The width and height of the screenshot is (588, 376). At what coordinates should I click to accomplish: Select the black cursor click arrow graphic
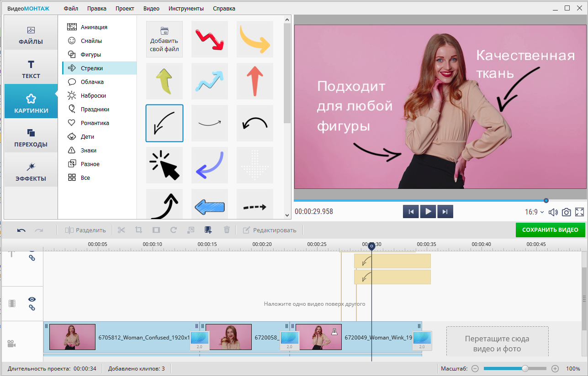point(164,165)
